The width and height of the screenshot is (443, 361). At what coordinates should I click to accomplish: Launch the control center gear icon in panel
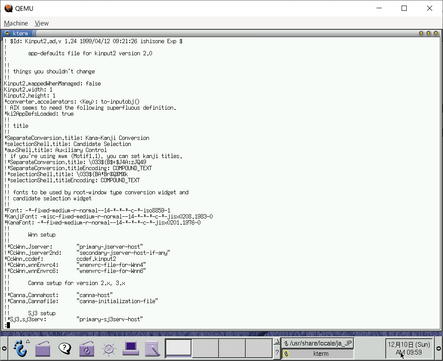pos(109,349)
